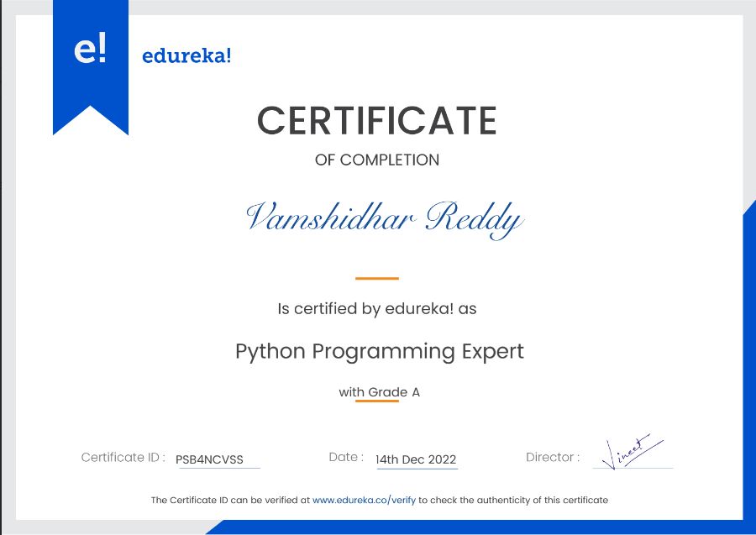
Task: Open the www.edureka.co/verify link
Action: point(364,500)
